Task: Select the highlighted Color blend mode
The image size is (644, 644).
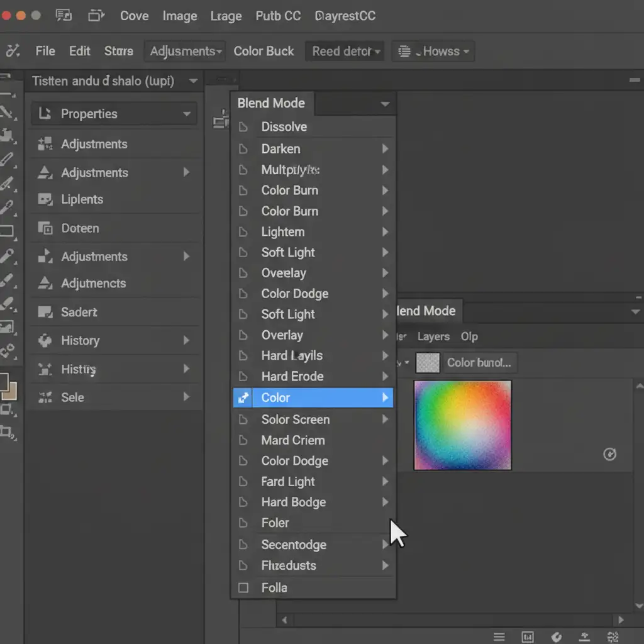Action: [313, 397]
